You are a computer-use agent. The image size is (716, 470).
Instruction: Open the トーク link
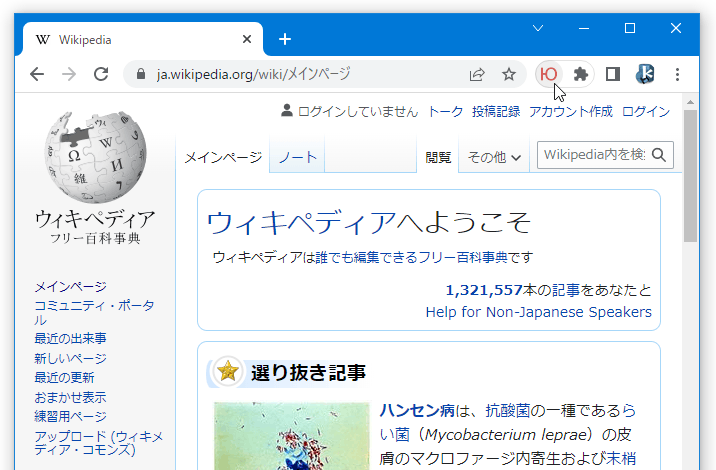445,111
